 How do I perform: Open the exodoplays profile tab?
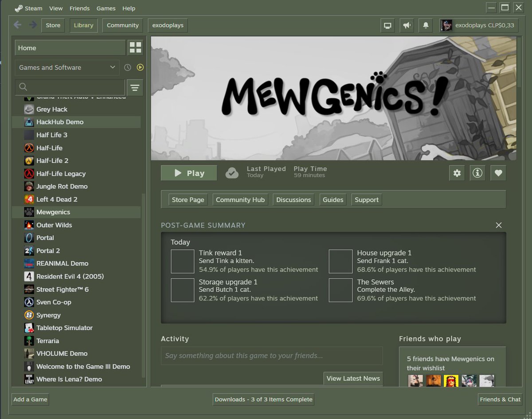pyautogui.click(x=168, y=25)
